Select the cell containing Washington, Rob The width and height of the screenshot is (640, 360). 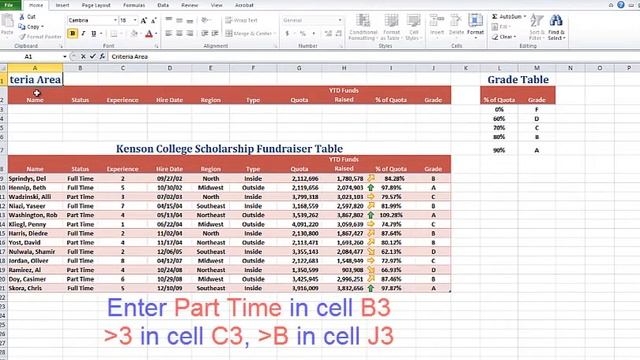(35, 215)
